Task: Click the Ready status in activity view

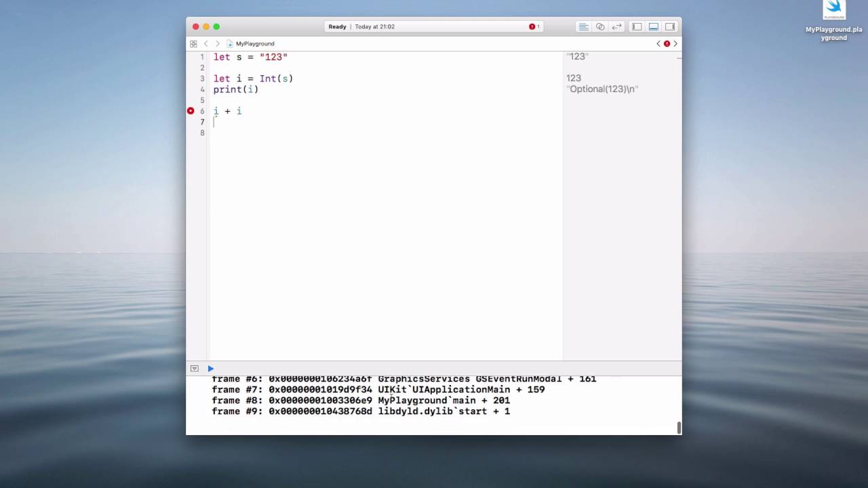Action: (337, 26)
